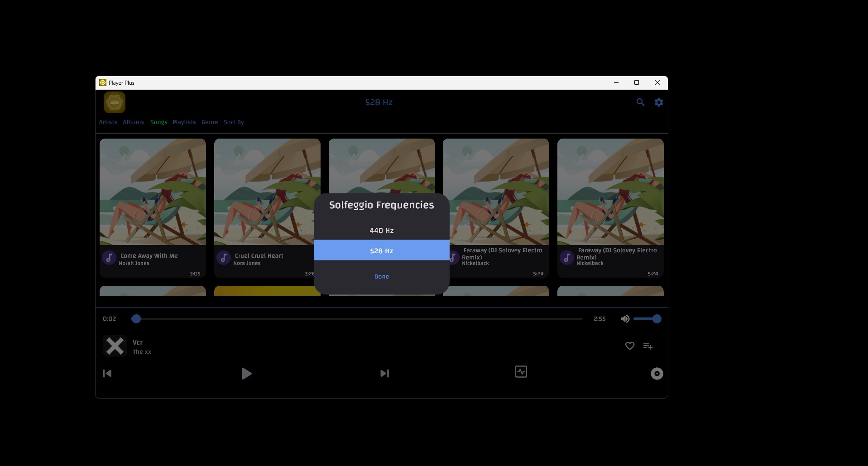Maximize the Player Plus window
This screenshot has height=466, width=868.
pyautogui.click(x=637, y=83)
